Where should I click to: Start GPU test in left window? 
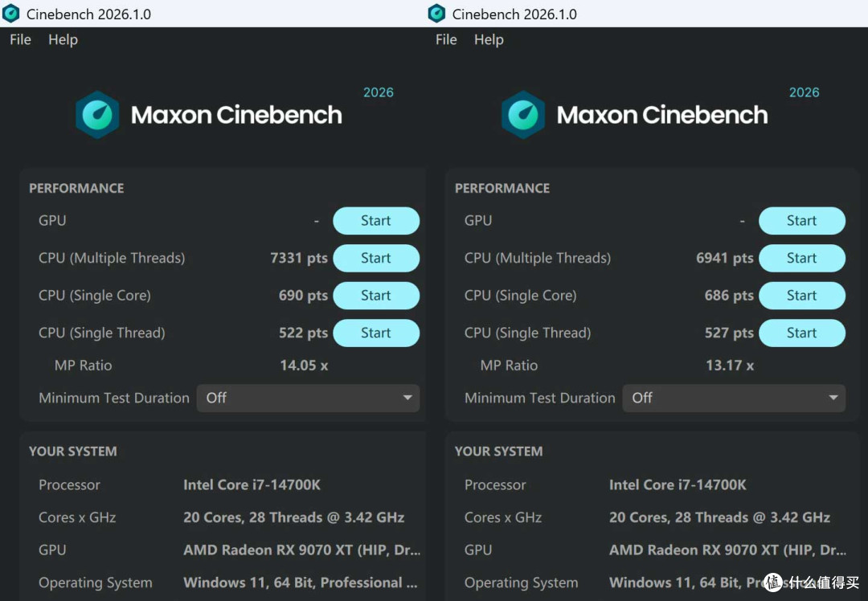[x=376, y=221]
